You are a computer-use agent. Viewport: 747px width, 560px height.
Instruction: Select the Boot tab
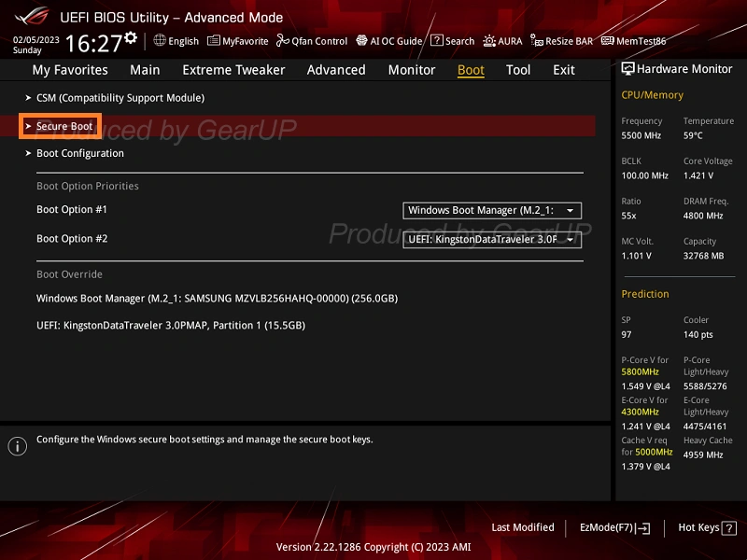pyautogui.click(x=471, y=70)
